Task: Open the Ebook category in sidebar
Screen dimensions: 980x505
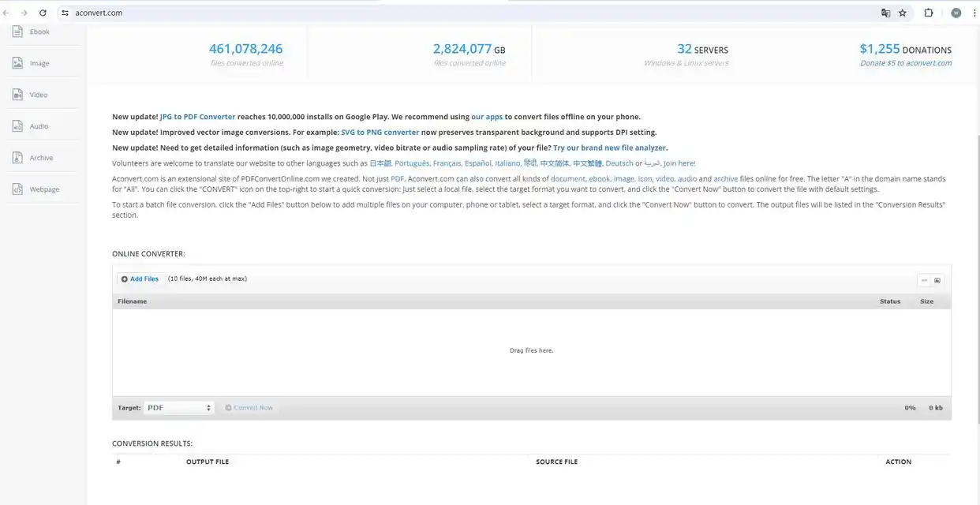Action: [39, 32]
